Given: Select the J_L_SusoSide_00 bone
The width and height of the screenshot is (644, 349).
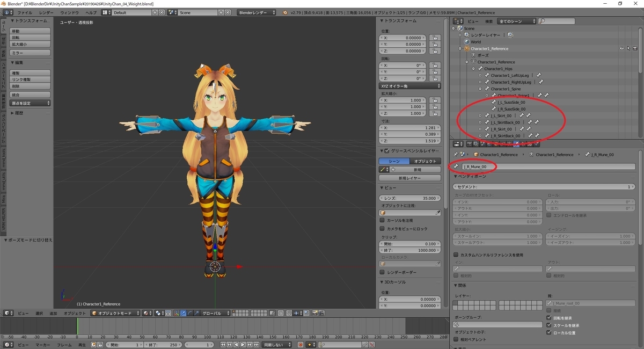Looking at the screenshot, I should [x=511, y=102].
